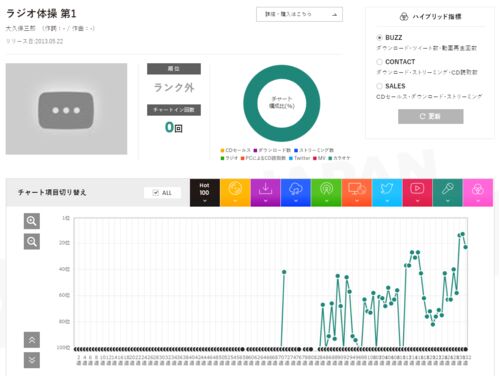The width and height of the screenshot is (500, 376).
Task: Select the SALES radio option
Action: point(379,86)
